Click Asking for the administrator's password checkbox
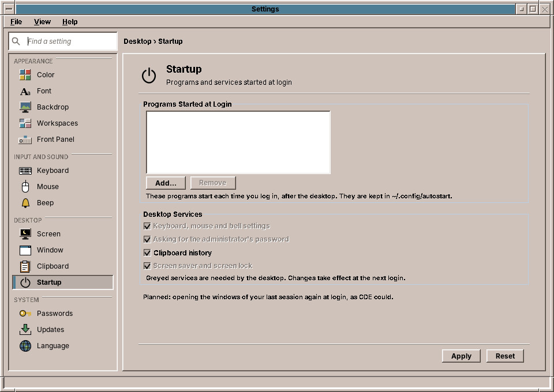Viewport: 554px width, 392px height. pyautogui.click(x=147, y=240)
